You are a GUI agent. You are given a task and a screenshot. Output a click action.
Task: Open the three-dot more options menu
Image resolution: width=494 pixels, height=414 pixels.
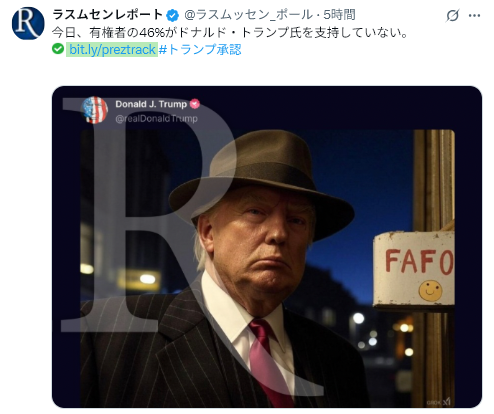tap(474, 15)
